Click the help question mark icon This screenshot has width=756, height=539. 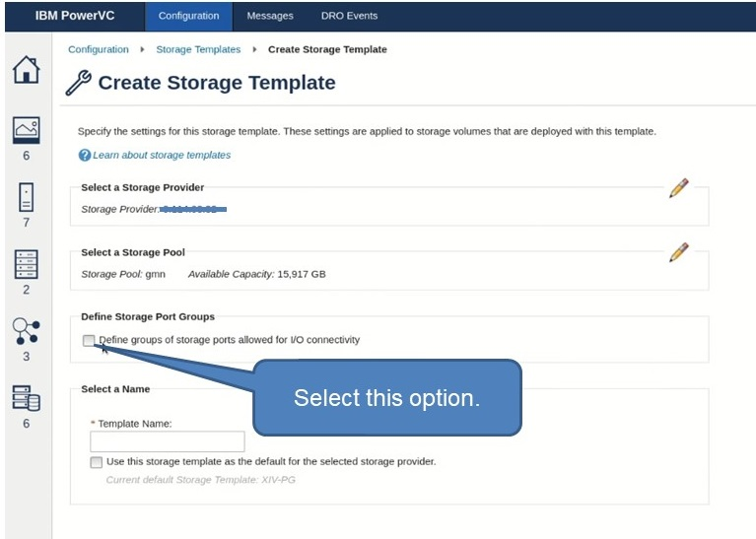(85, 156)
